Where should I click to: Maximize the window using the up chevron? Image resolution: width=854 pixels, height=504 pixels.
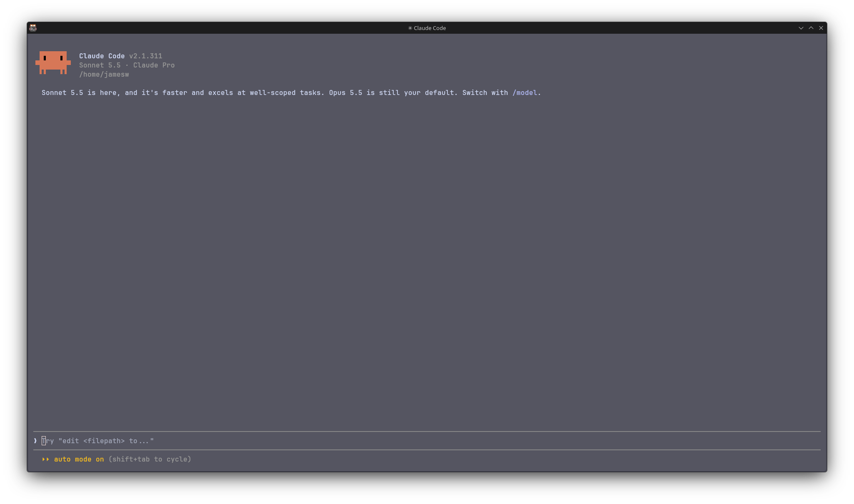pos(811,28)
